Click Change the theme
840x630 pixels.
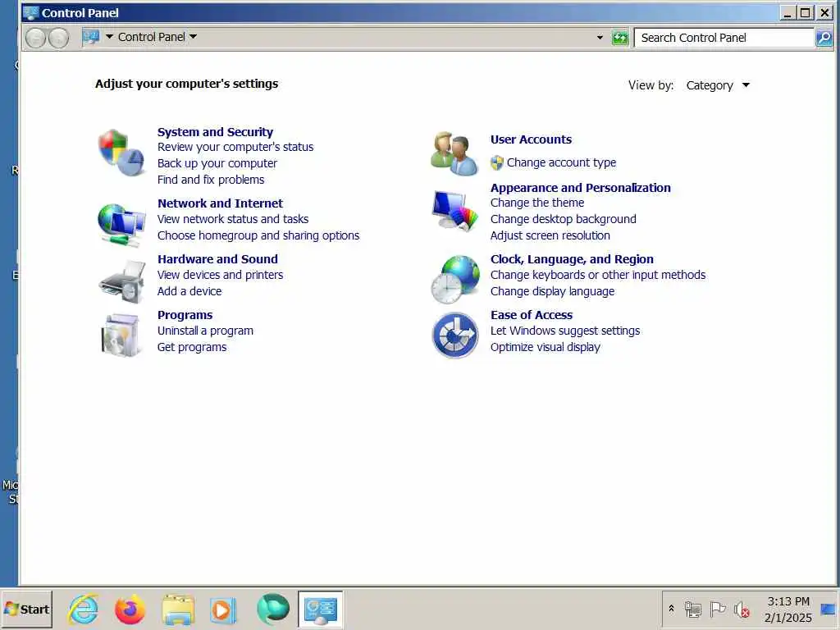pos(536,203)
